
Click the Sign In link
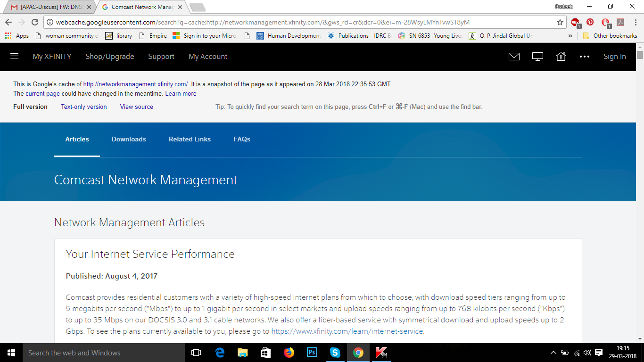coord(614,57)
